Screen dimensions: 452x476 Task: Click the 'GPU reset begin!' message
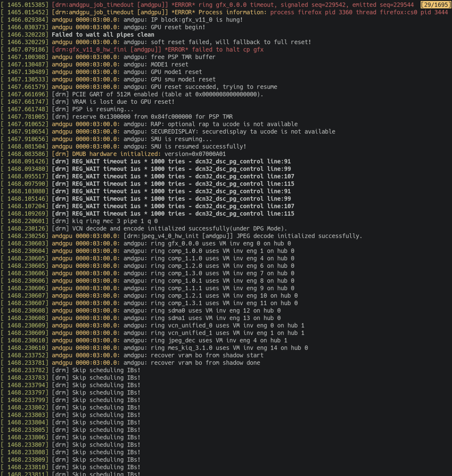(x=178, y=27)
